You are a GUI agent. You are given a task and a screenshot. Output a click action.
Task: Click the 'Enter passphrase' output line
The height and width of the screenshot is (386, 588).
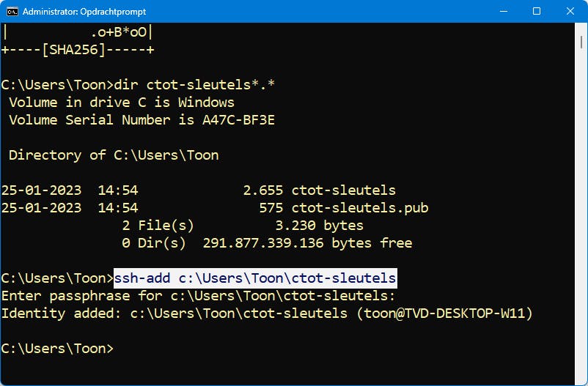pyautogui.click(x=198, y=296)
